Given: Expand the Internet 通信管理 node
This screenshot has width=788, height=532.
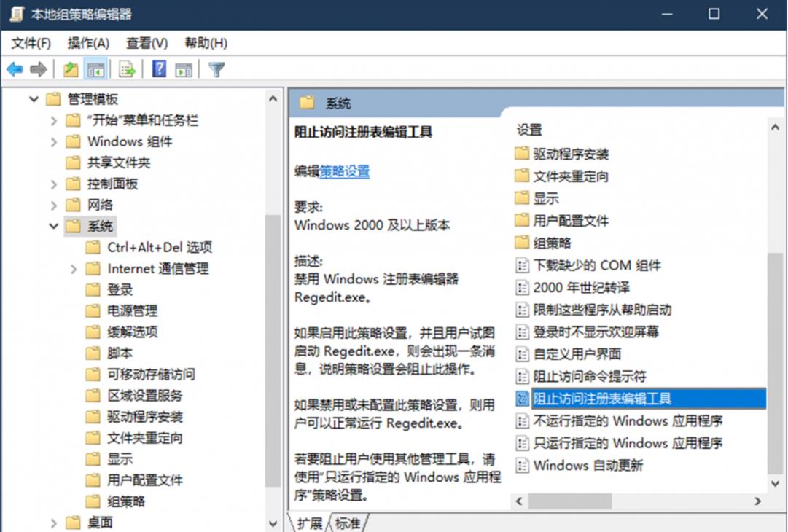Looking at the screenshot, I should click(74, 268).
